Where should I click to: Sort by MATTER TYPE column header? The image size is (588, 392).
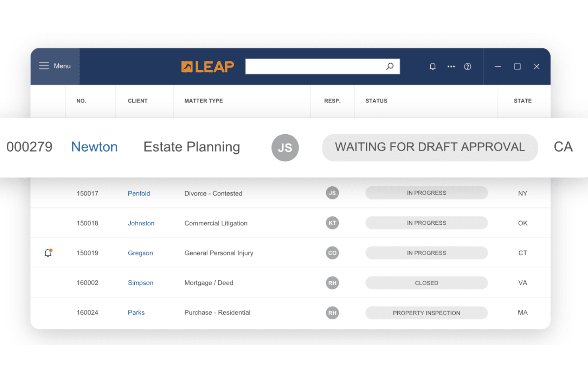[x=203, y=101]
